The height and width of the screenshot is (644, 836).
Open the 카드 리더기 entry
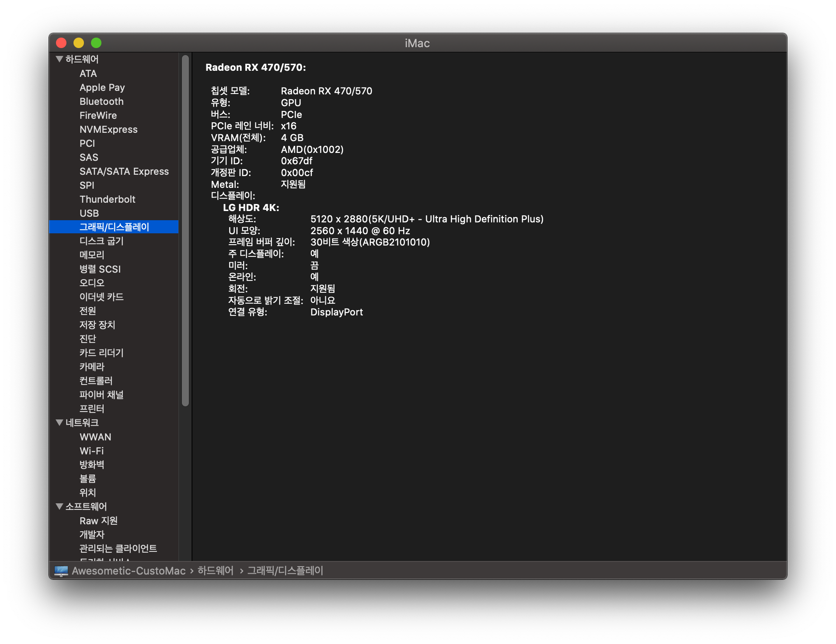pyautogui.click(x=101, y=353)
